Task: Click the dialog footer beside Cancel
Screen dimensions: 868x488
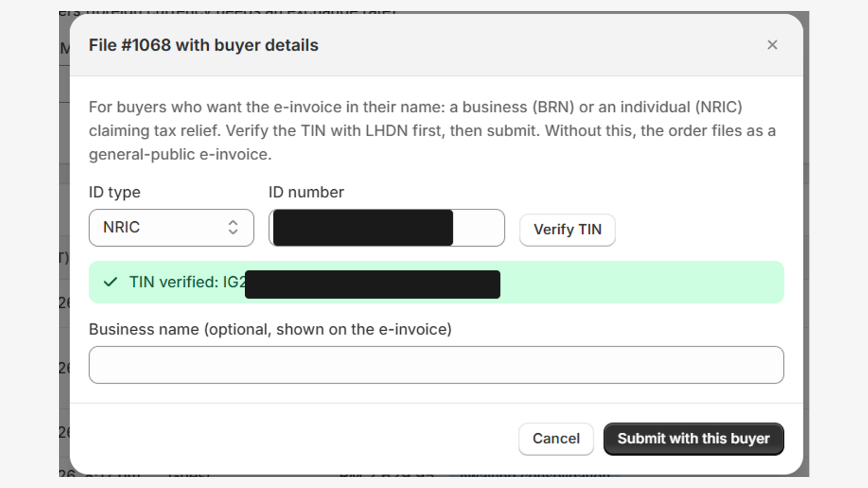Action: point(293,439)
